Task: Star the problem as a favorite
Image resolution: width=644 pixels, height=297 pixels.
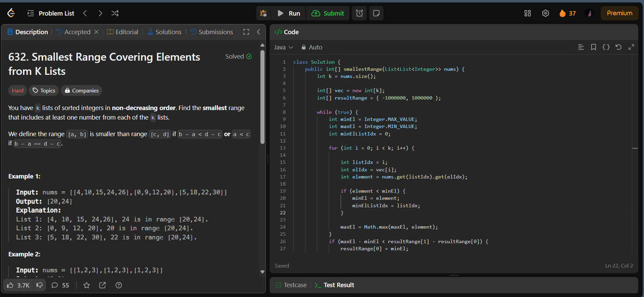Action: tap(86, 285)
